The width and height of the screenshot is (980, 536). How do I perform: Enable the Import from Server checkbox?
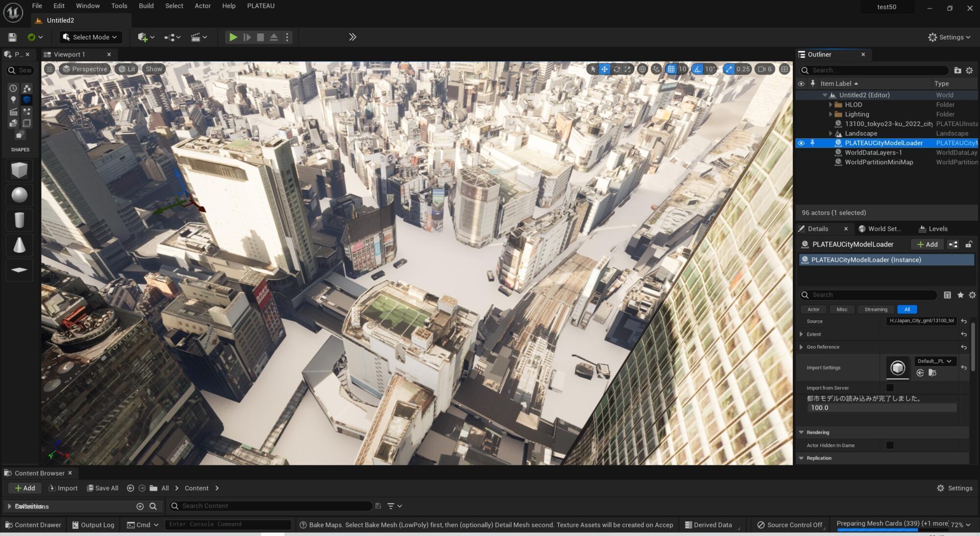point(890,388)
